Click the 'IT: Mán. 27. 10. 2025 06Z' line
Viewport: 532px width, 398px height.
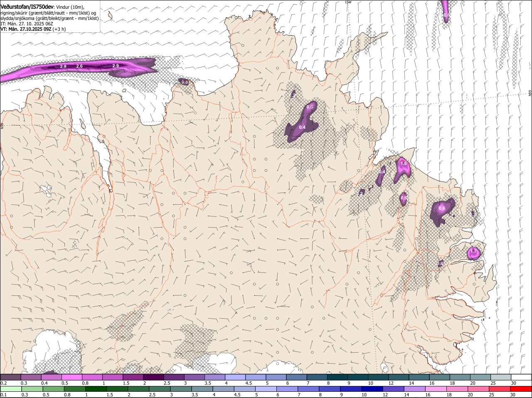27,24
